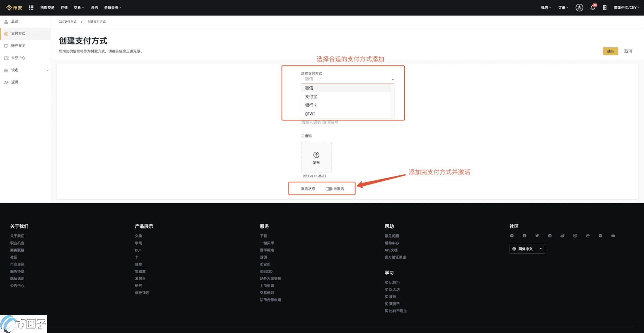644x333 pixels.
Task: Open the Instagram community icon
Action: click(x=575, y=236)
